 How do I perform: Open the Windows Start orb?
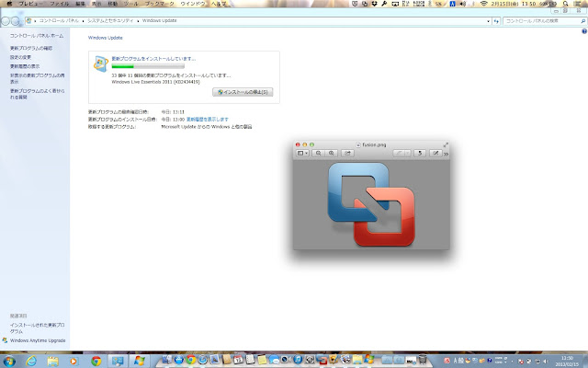coord(9,362)
